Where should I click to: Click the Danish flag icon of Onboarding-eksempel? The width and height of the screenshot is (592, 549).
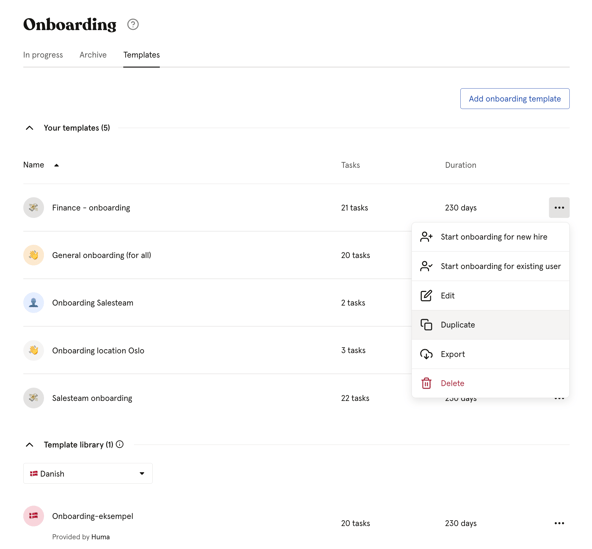(34, 516)
